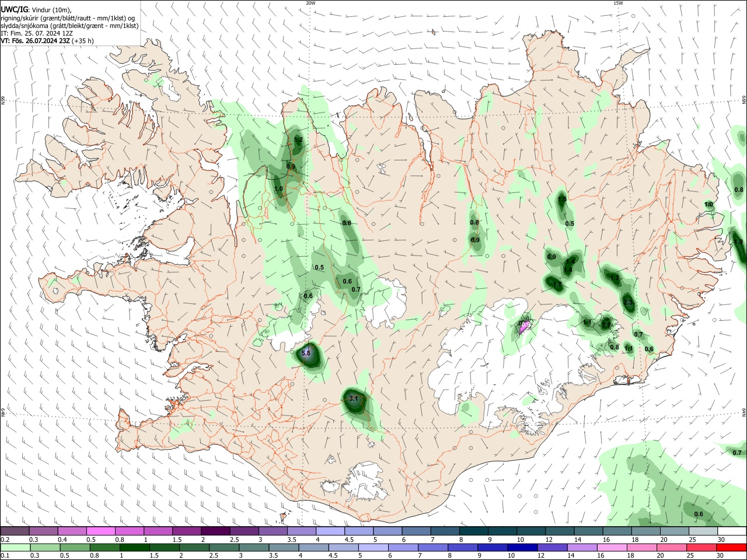The width and height of the screenshot is (747, 560).
Task: Pick the deep blue 10 mm rain legend swatch
Action: point(523,547)
